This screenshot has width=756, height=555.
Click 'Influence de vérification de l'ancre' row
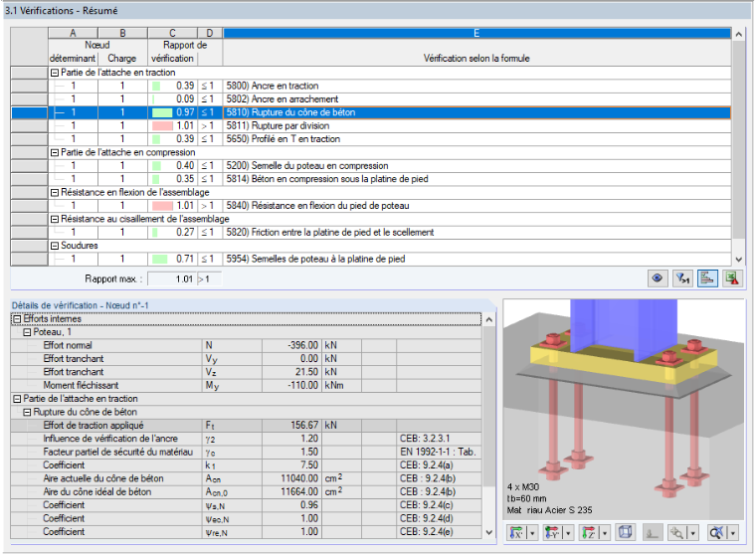pyautogui.click(x=246, y=439)
